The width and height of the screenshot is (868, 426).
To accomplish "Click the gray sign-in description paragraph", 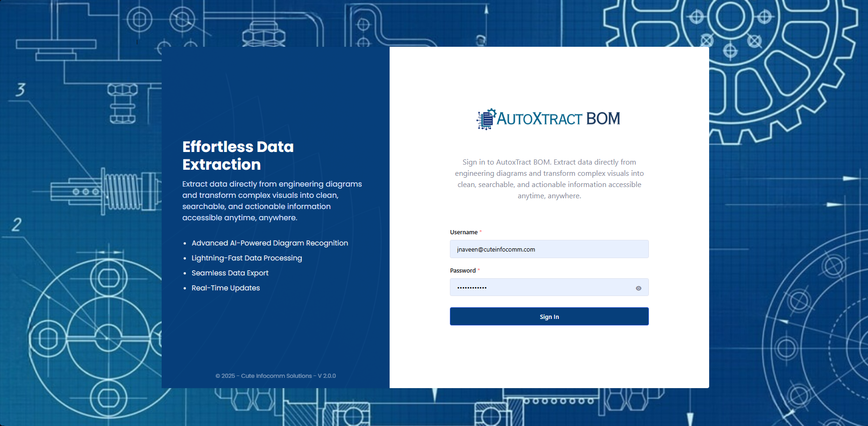I will 549,179.
